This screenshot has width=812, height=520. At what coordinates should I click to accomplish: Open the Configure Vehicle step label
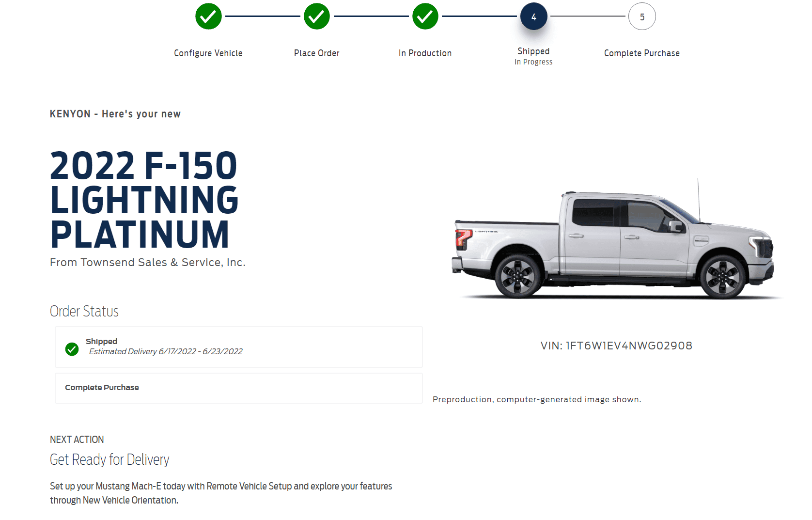pyautogui.click(x=208, y=53)
